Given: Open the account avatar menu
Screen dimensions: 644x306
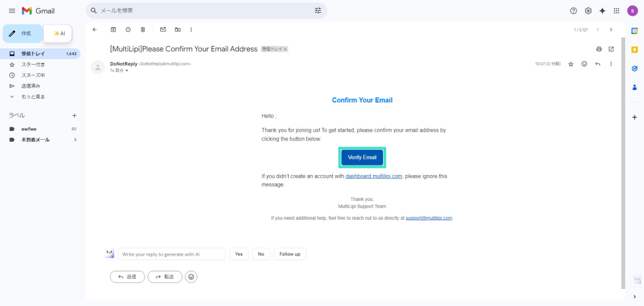Looking at the screenshot, I should click(x=632, y=11).
